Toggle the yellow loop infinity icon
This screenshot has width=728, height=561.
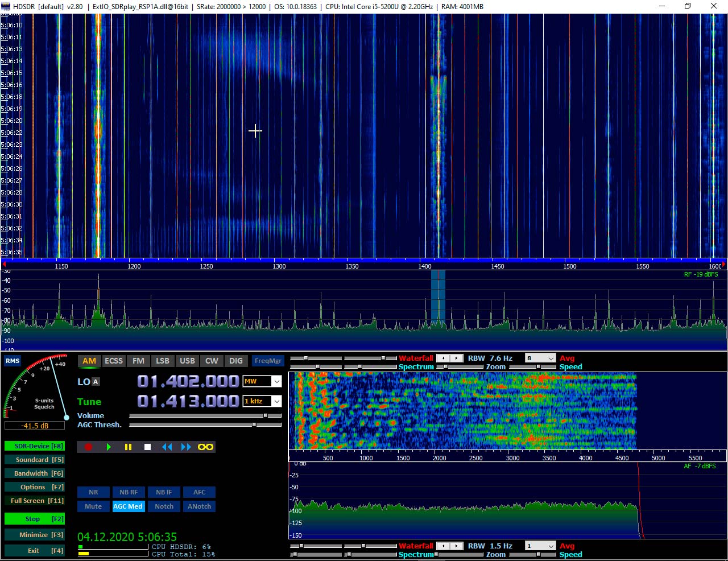pyautogui.click(x=205, y=447)
